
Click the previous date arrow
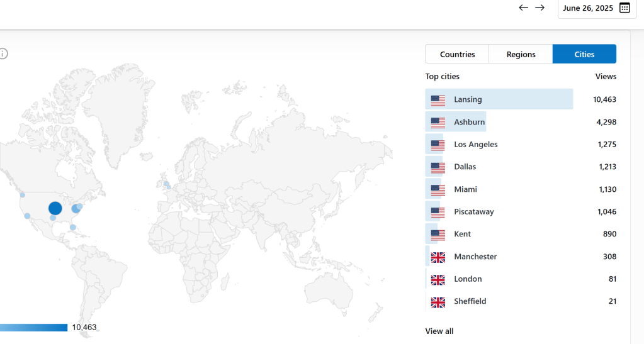coord(523,8)
